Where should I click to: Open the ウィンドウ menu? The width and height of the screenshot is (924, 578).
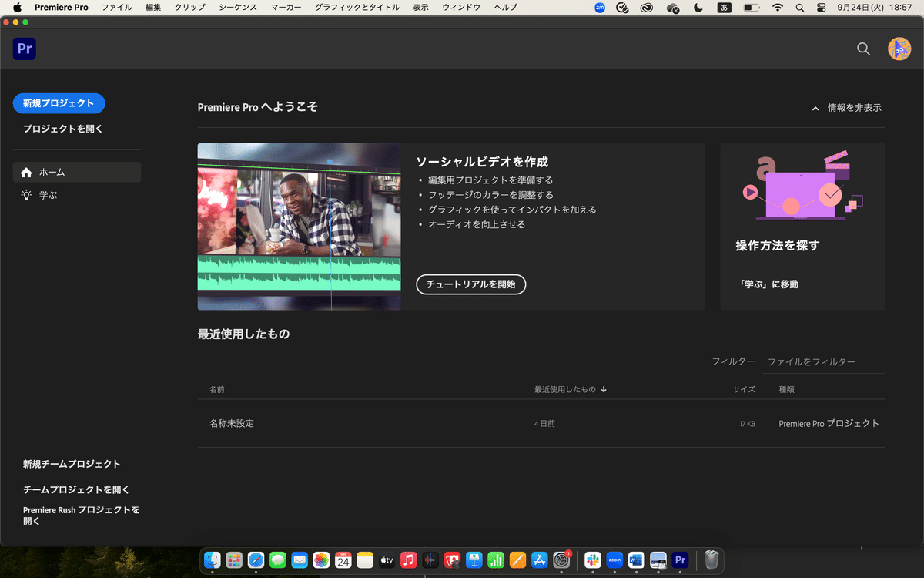pyautogui.click(x=461, y=8)
